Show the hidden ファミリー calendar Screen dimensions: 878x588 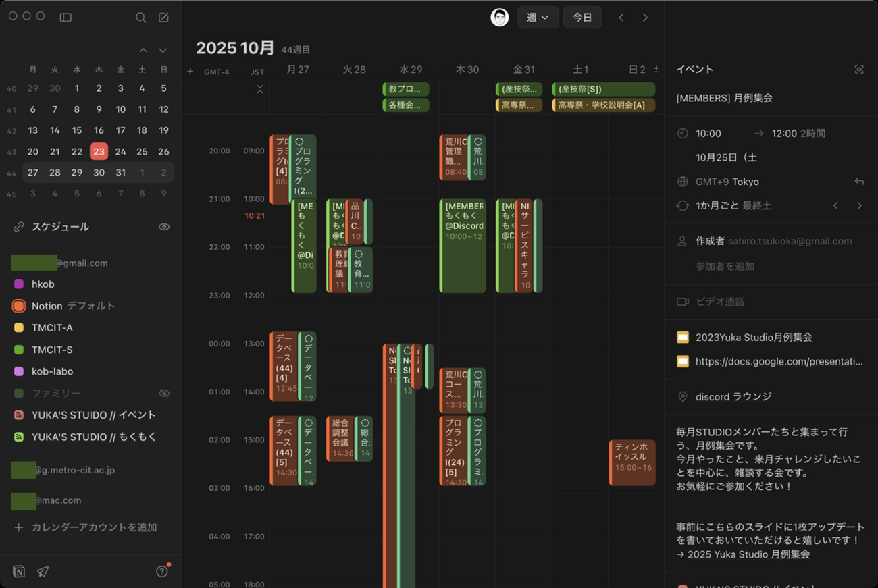coord(164,393)
